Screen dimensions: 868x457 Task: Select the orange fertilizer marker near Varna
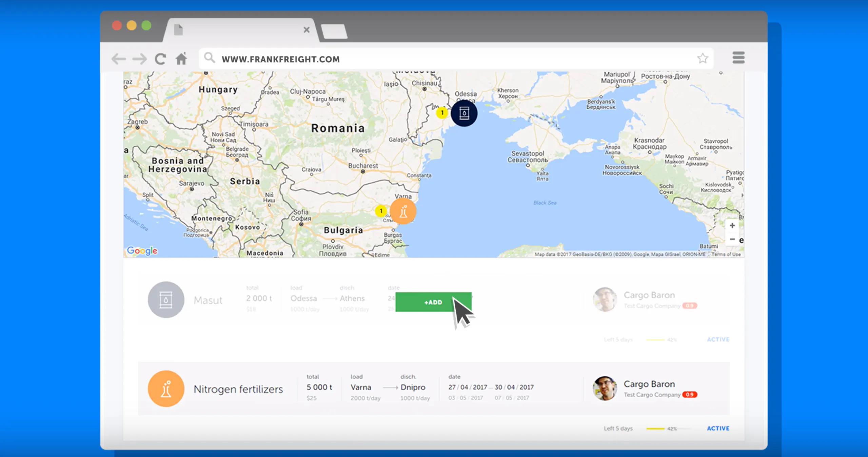[x=403, y=211]
